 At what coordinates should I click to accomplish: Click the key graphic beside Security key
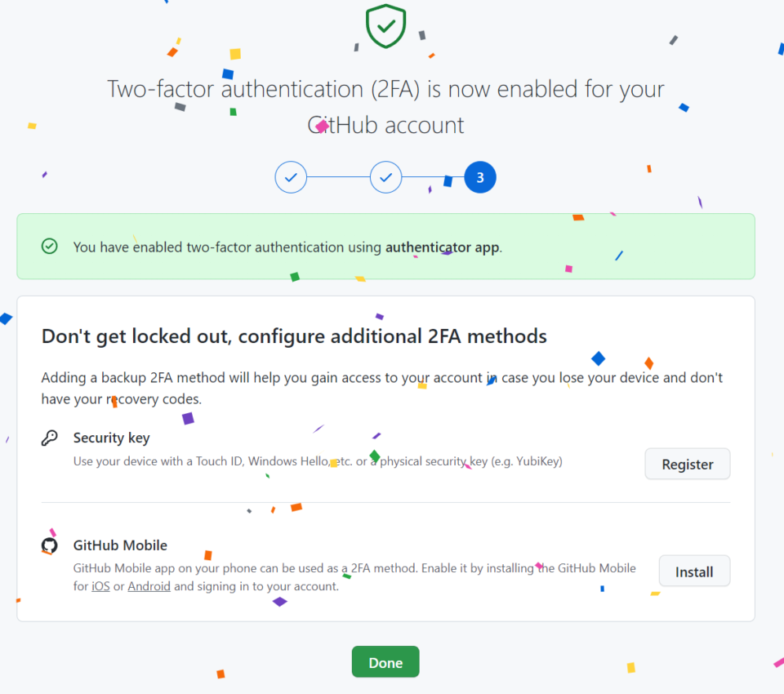[x=49, y=437]
